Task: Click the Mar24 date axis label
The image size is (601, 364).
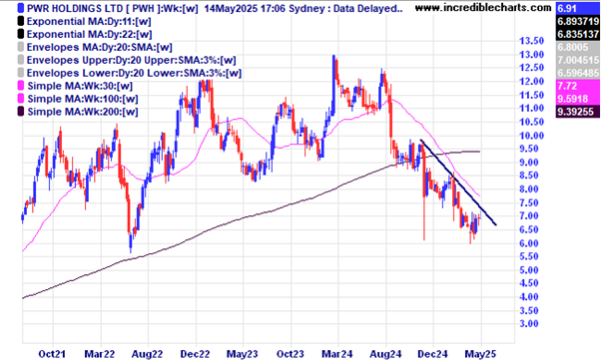Action: tap(337, 354)
